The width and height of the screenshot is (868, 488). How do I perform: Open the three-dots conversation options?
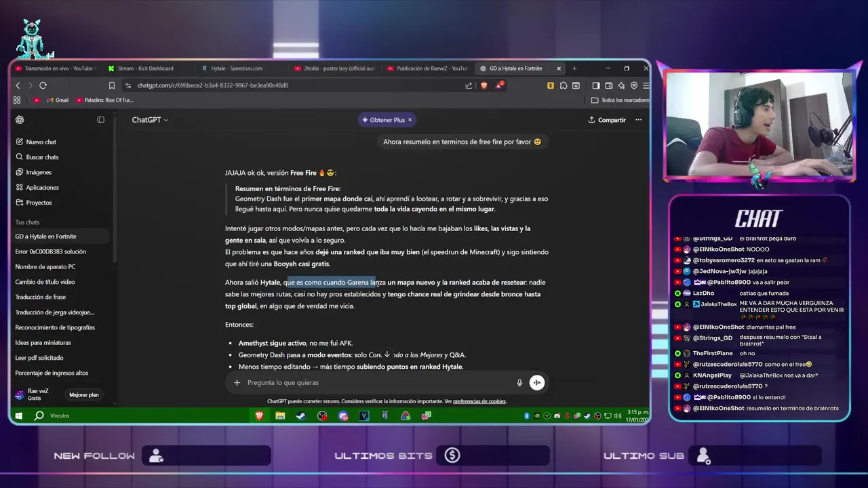coord(638,120)
